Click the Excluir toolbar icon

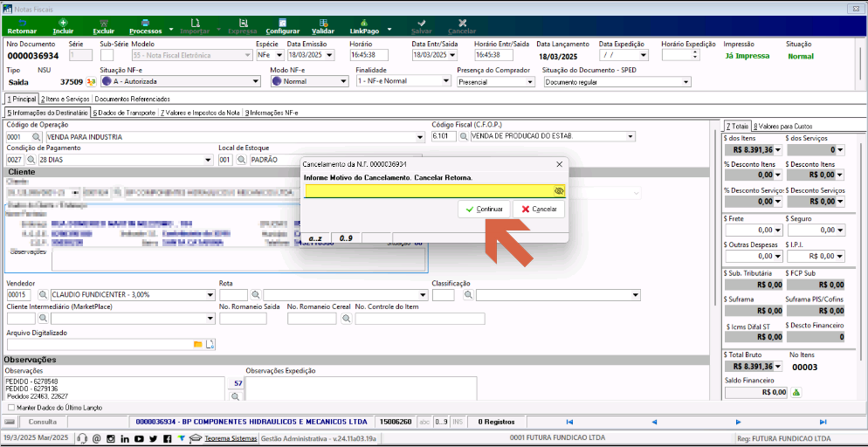(x=104, y=23)
